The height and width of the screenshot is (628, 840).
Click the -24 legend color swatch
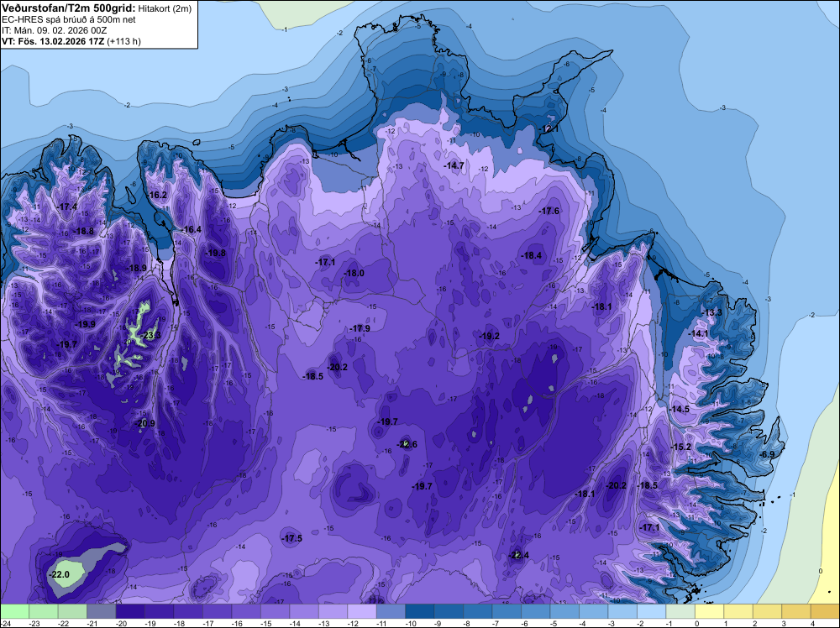click(14, 611)
